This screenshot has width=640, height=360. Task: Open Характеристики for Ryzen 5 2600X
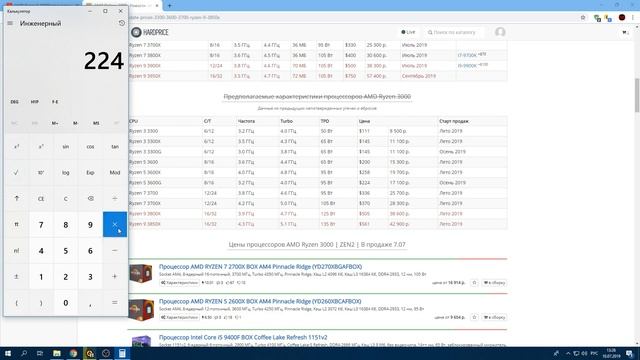(180, 317)
